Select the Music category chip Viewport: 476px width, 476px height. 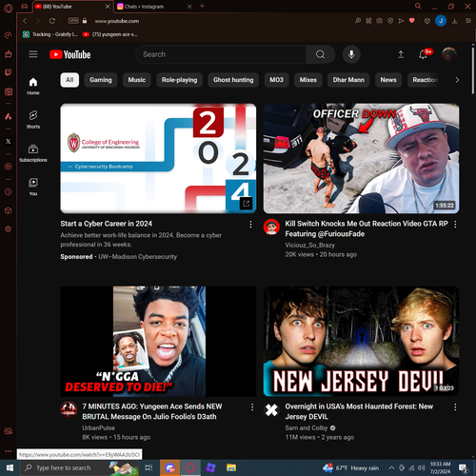137,80
